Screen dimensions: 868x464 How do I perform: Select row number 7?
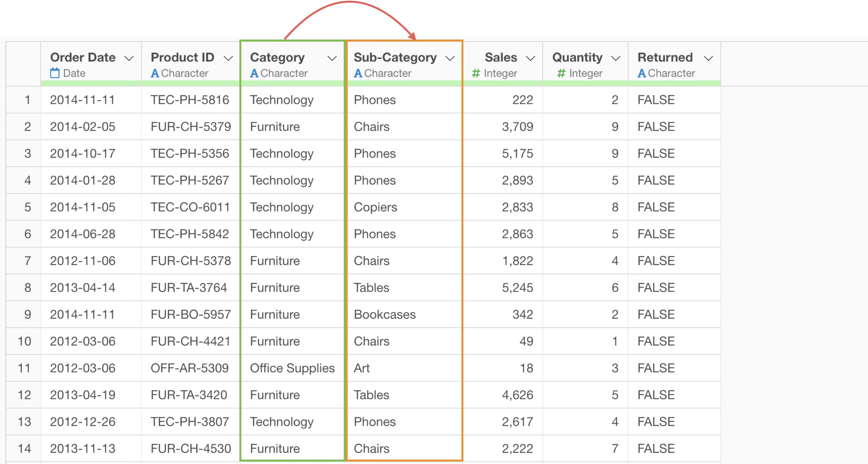tap(23, 261)
